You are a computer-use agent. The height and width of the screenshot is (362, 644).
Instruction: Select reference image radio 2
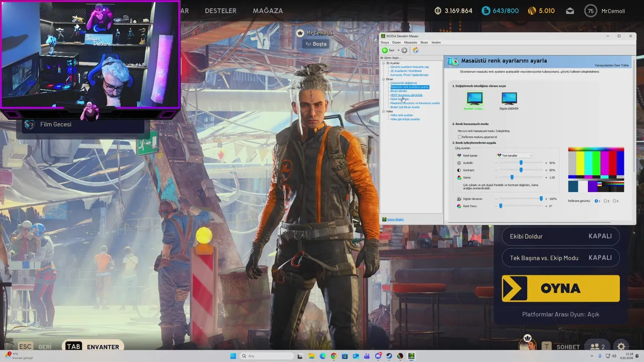606,201
